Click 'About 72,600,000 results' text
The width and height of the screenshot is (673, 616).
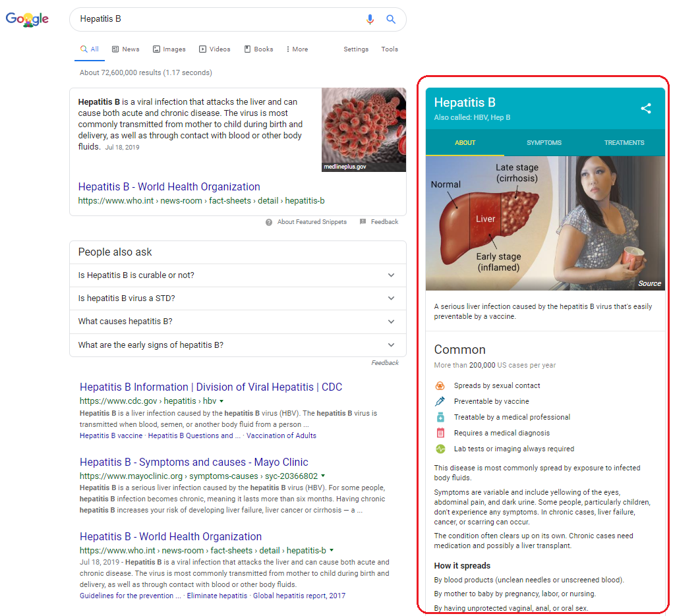pyautogui.click(x=146, y=73)
